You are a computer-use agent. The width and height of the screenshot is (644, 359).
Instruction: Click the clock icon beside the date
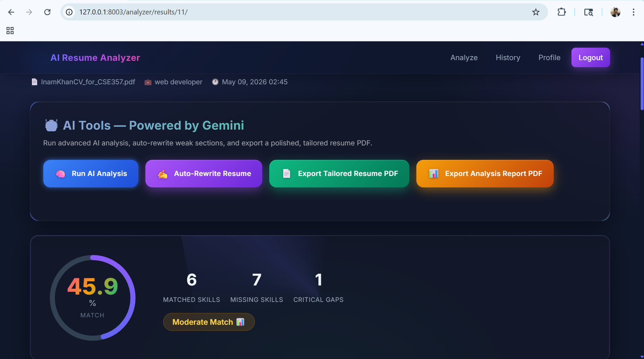[x=215, y=82]
